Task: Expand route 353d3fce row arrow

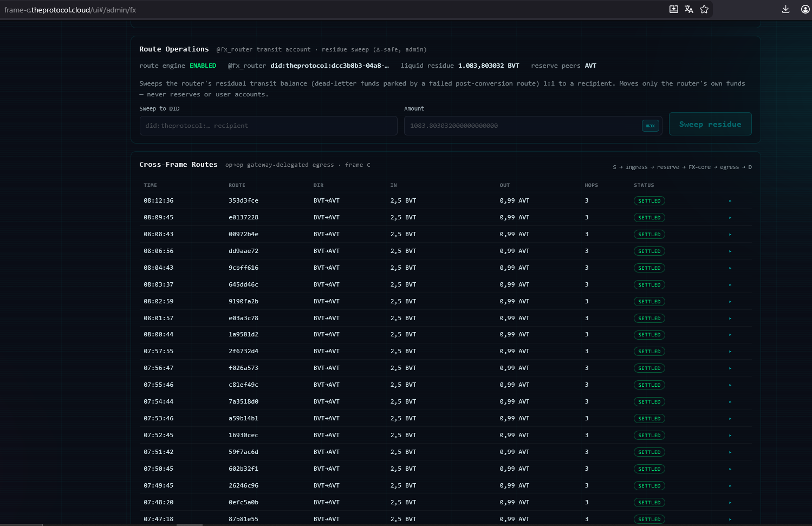Action: tap(730, 201)
